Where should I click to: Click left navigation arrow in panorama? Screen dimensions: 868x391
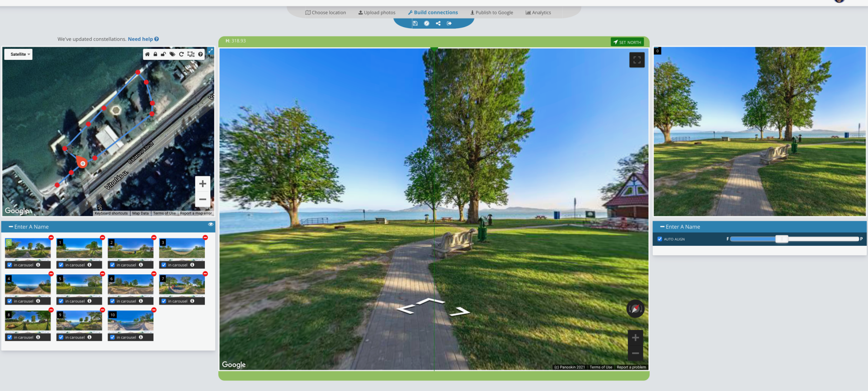pyautogui.click(x=406, y=310)
